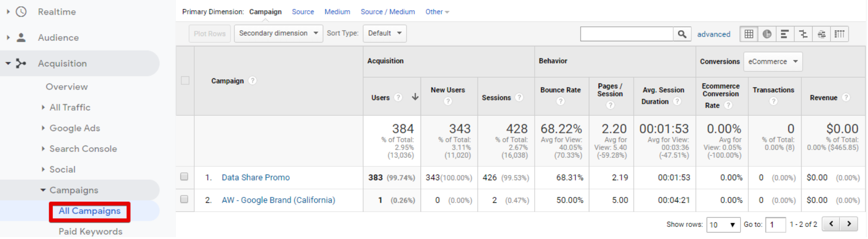Switch to pivot table view icon
Image resolution: width=868 pixels, height=239 pixels.
tap(839, 34)
